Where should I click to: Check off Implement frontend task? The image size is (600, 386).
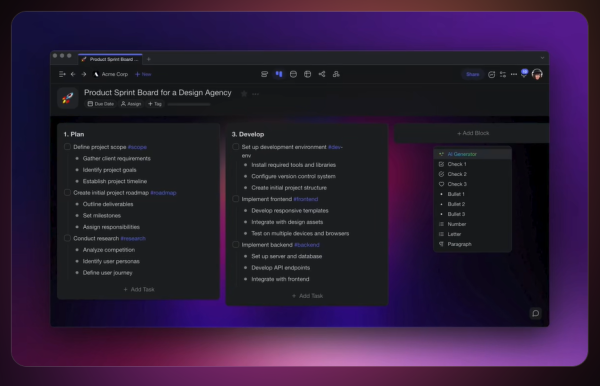click(236, 199)
